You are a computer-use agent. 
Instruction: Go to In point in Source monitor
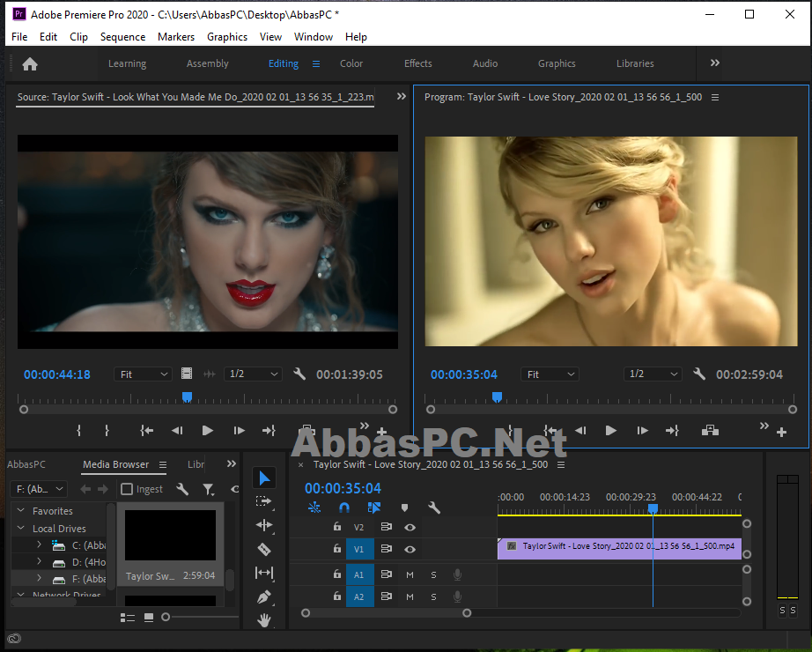pos(146,431)
